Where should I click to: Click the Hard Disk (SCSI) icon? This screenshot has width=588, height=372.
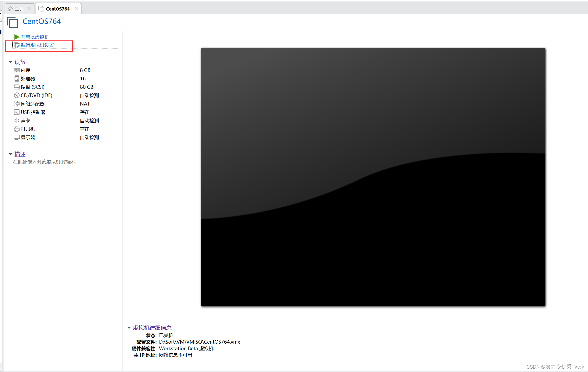tap(17, 87)
